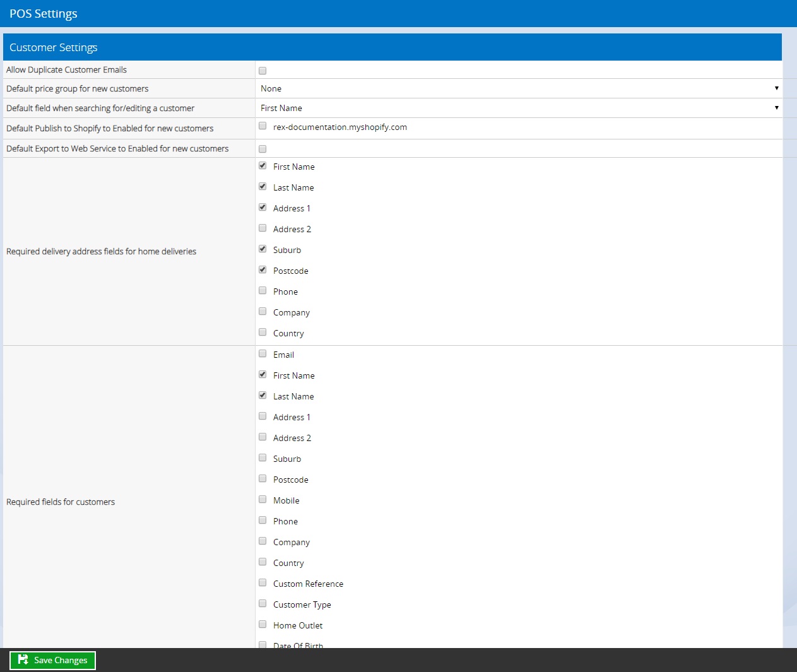Uncheck Address 1 in delivery address fields
The image size is (797, 672).
click(x=263, y=208)
